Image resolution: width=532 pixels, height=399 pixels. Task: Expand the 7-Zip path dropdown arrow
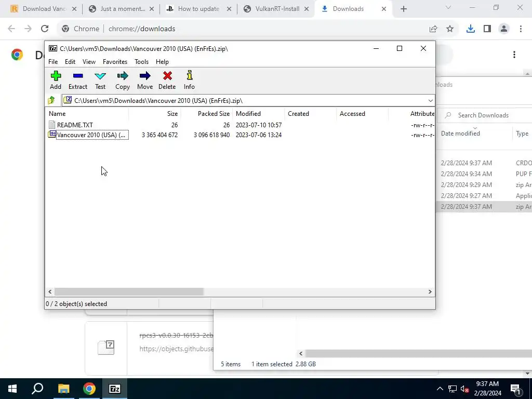(x=430, y=101)
